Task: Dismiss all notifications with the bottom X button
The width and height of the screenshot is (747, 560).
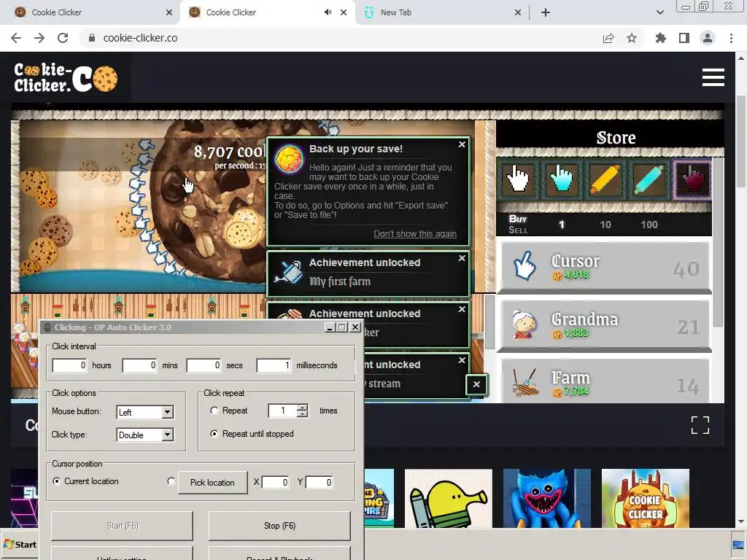Action: (476, 384)
